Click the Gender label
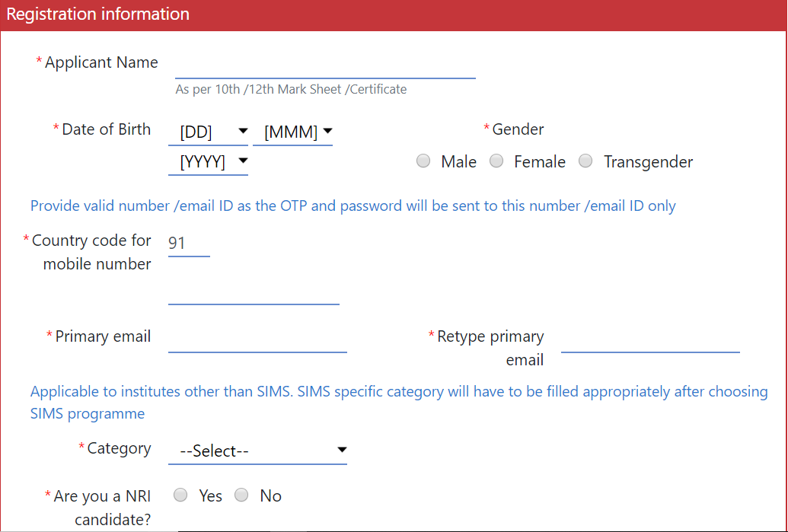The height and width of the screenshot is (532, 788). 518,129
